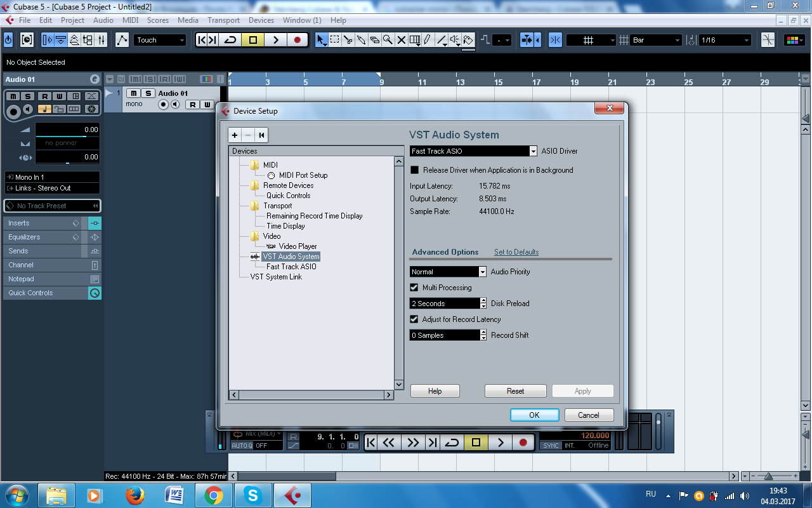Show the Inspector panel toggle
This screenshot has width=812, height=508.
point(48,40)
